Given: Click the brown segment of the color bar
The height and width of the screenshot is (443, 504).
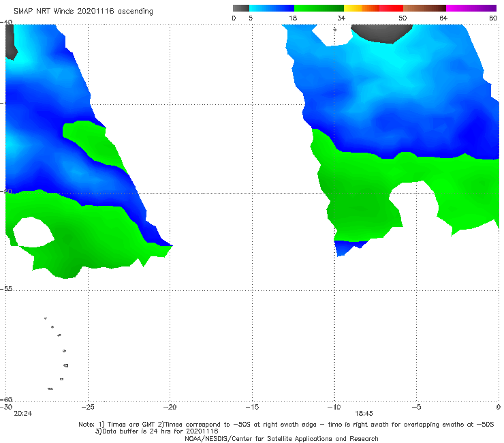Looking at the screenshot, I should [424, 8].
